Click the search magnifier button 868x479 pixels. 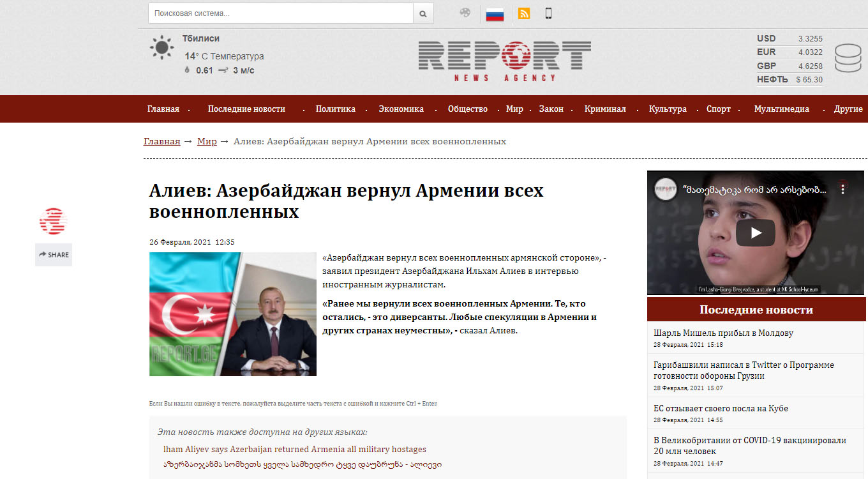coord(423,13)
